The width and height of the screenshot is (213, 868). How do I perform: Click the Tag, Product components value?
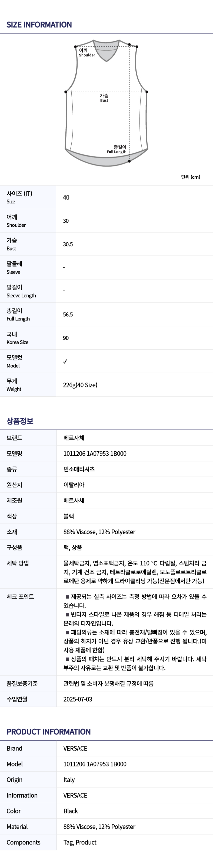(x=80, y=842)
